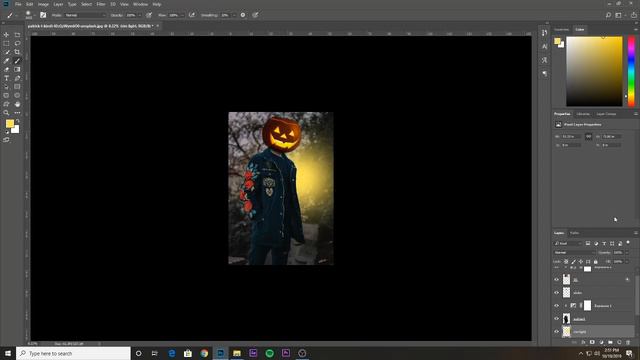640x360 pixels.
Task: Select the Horizontal Type tool
Action: point(6,78)
